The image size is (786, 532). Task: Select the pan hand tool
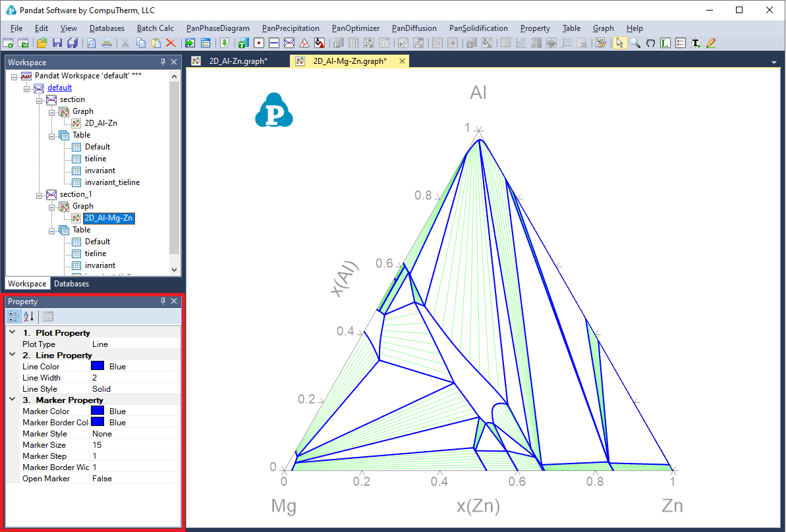(x=650, y=43)
